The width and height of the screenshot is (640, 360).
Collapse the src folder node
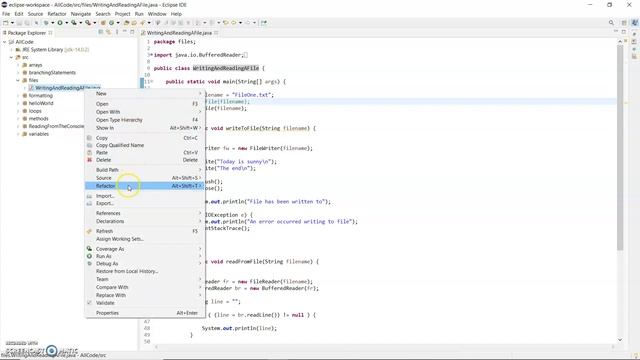click(11, 58)
